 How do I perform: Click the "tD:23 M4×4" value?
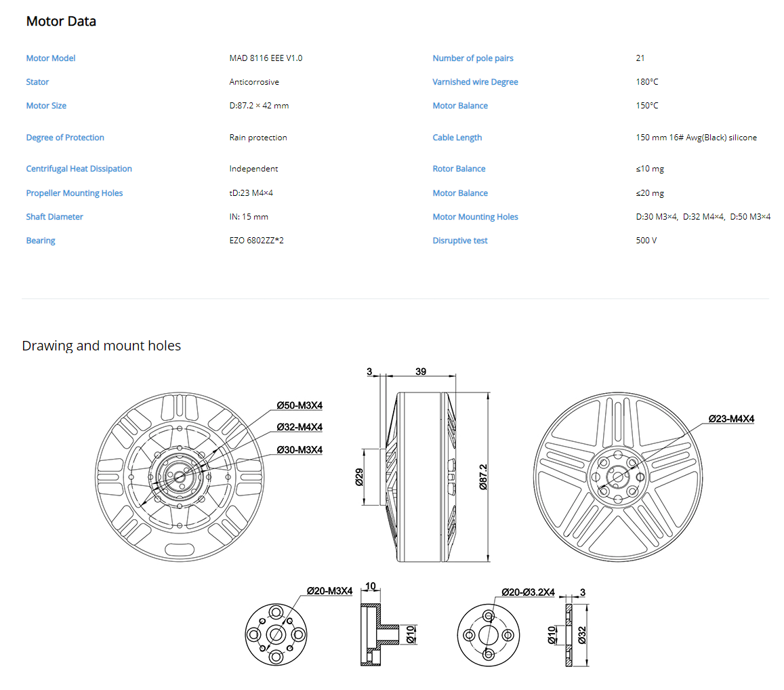click(x=251, y=193)
